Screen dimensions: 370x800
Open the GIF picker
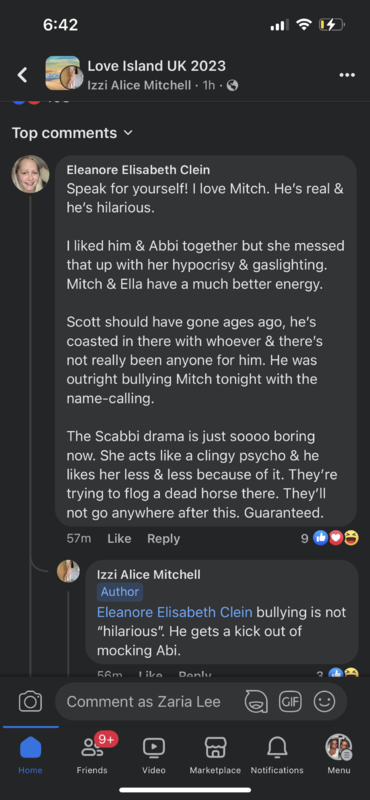(x=290, y=702)
